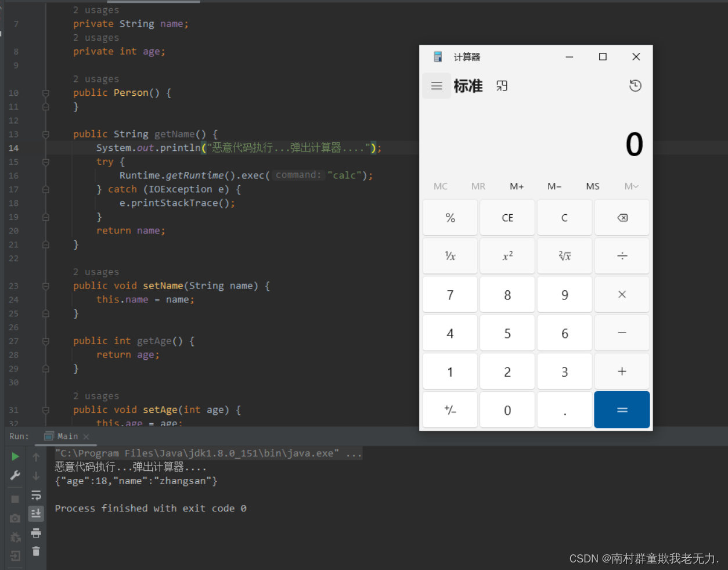Click Calculator multiply key
Screen dimensions: 728x570
[622, 295]
